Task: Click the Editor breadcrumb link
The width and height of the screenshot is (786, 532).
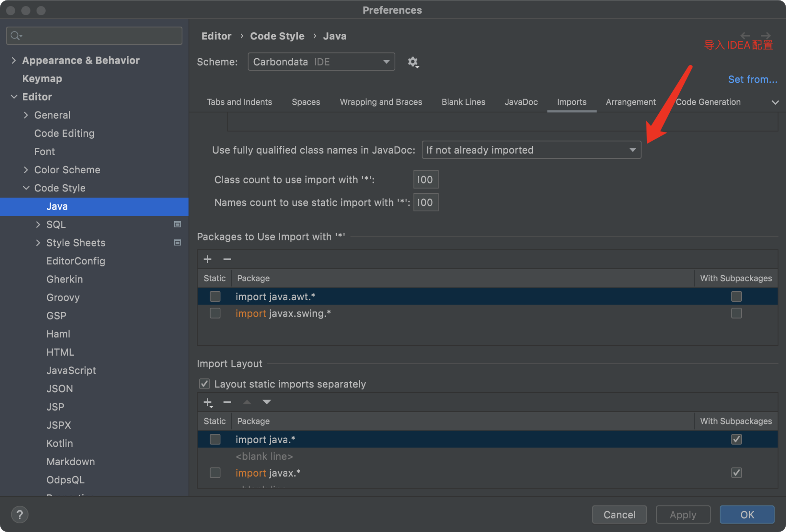Action: (x=216, y=36)
